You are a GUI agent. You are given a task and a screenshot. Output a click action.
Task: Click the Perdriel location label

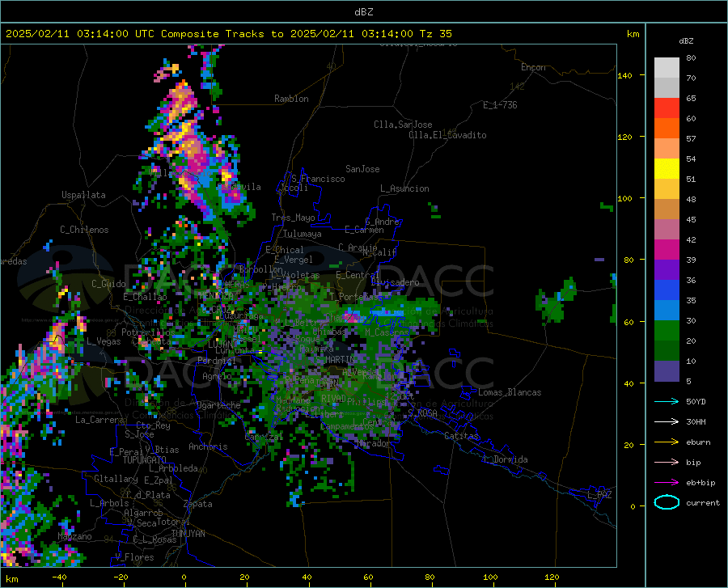click(217, 360)
